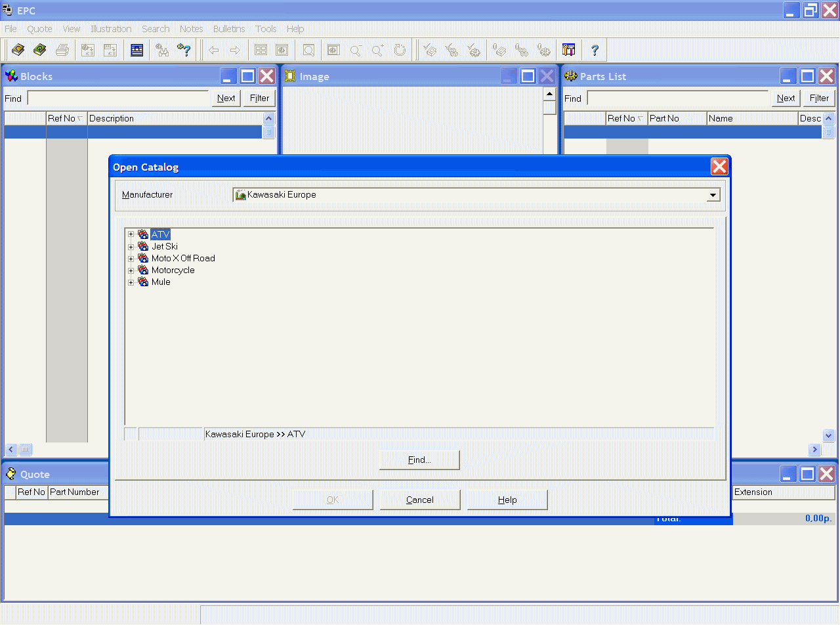Screen dimensions: 840x625
Task: Click the printer icon in the toolbar
Action: click(x=62, y=50)
